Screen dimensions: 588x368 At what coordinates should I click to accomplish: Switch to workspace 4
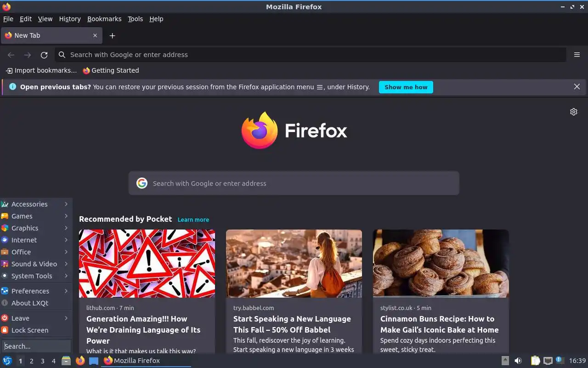(53, 361)
